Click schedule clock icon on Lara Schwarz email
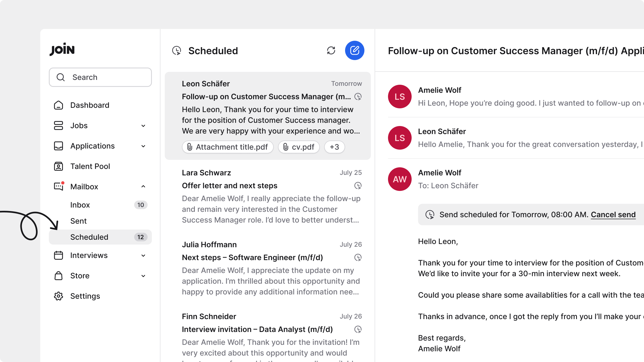The height and width of the screenshot is (362, 644). click(x=358, y=186)
